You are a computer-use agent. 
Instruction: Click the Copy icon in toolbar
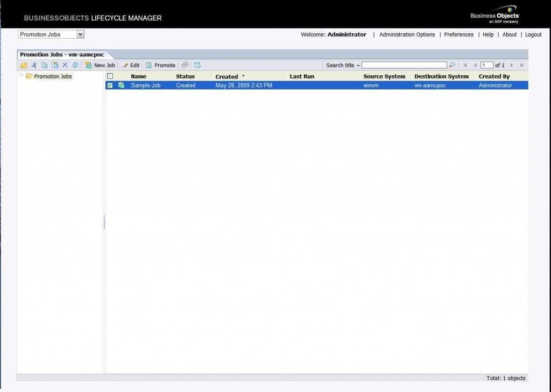point(44,66)
